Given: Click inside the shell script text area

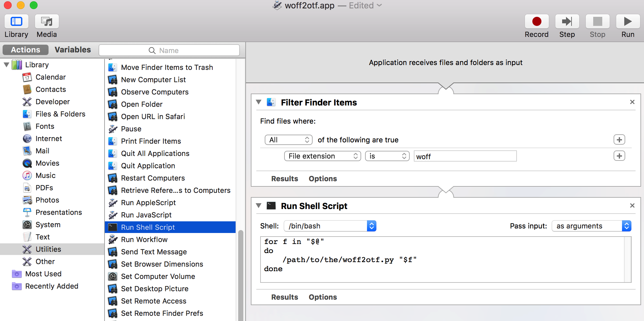Looking at the screenshot, I should (x=442, y=260).
